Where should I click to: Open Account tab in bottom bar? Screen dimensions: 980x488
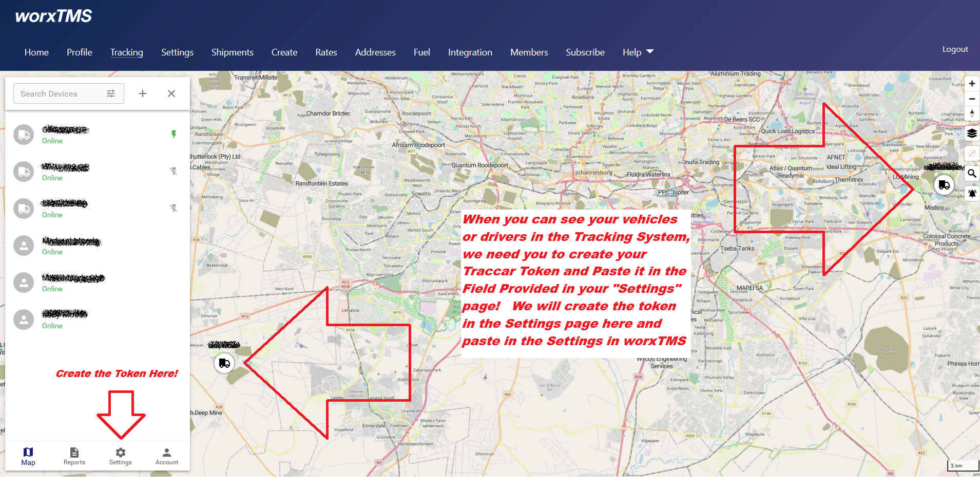167,456
